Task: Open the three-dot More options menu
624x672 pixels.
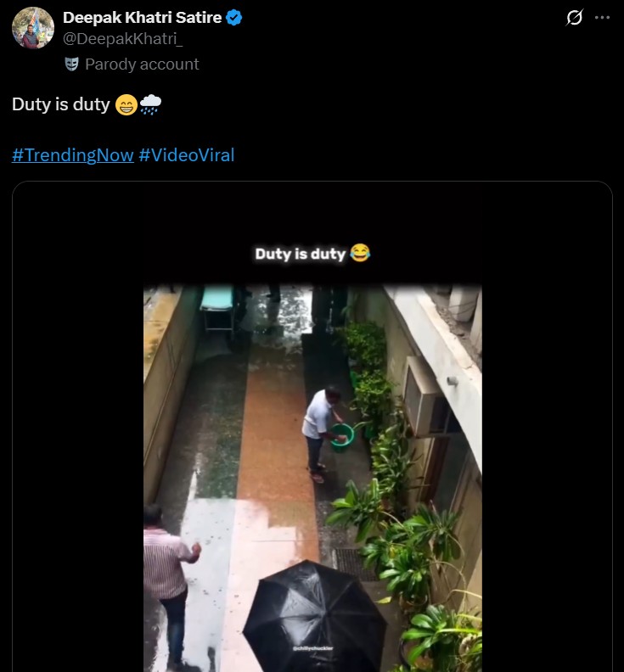Action: tap(603, 18)
